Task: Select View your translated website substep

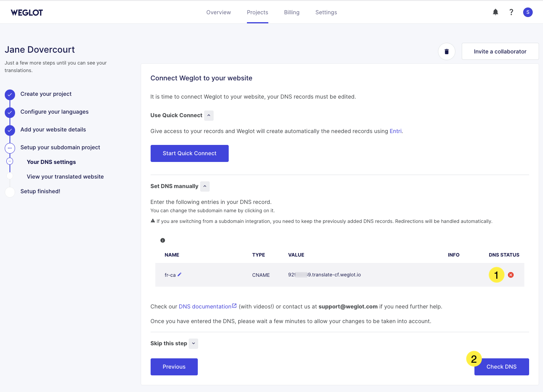Action: (65, 177)
